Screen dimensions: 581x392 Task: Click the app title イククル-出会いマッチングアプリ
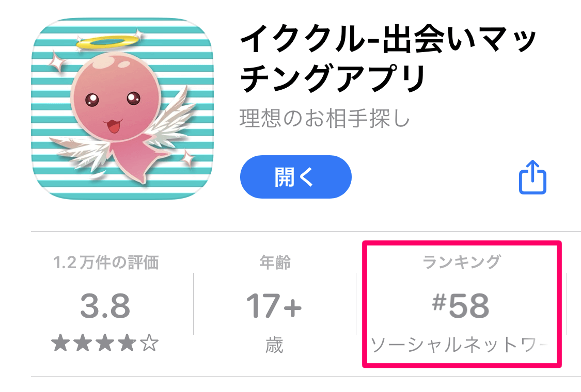pyautogui.click(x=387, y=59)
